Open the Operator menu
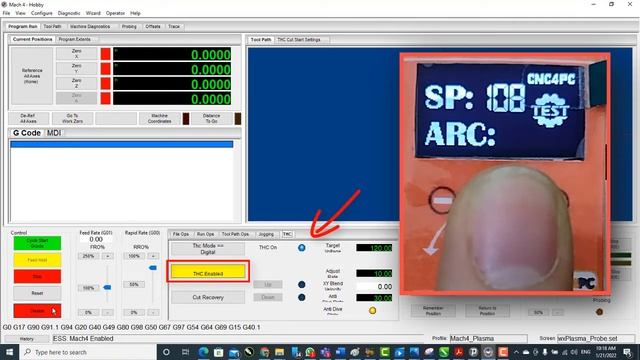 coord(116,13)
